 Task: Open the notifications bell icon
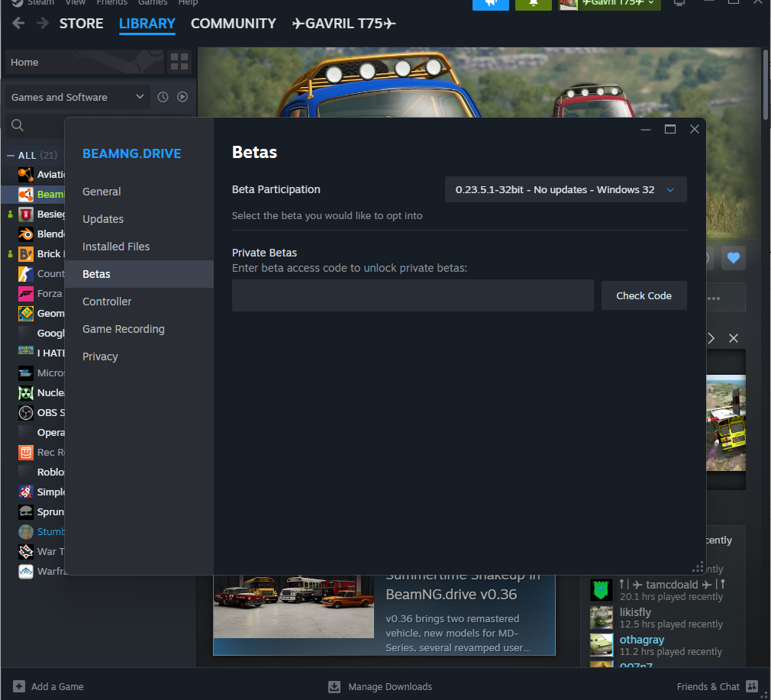click(533, 4)
